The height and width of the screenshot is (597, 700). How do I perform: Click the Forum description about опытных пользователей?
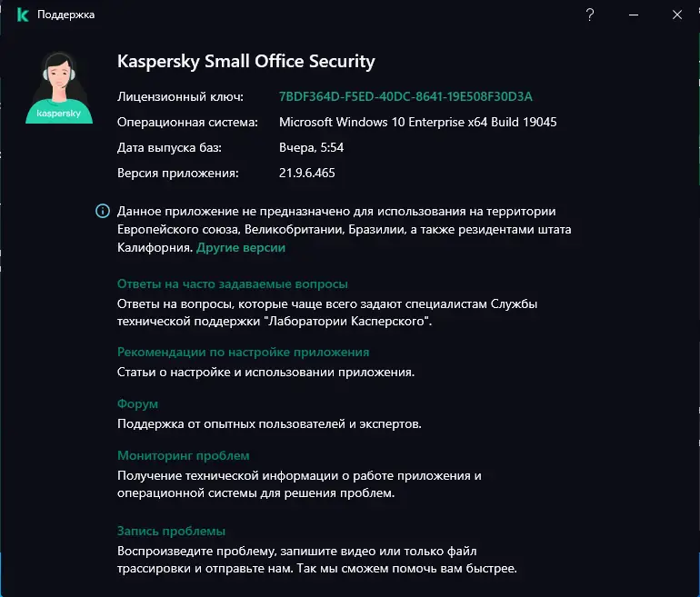(270, 423)
